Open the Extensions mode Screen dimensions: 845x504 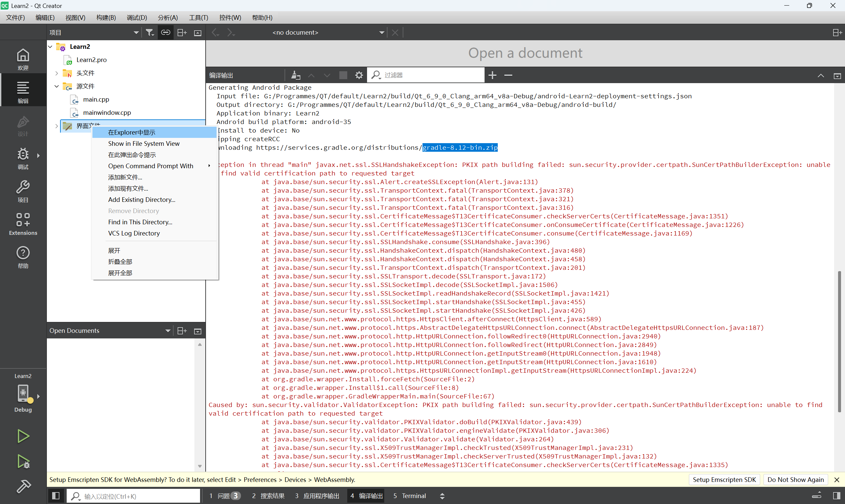point(23,224)
